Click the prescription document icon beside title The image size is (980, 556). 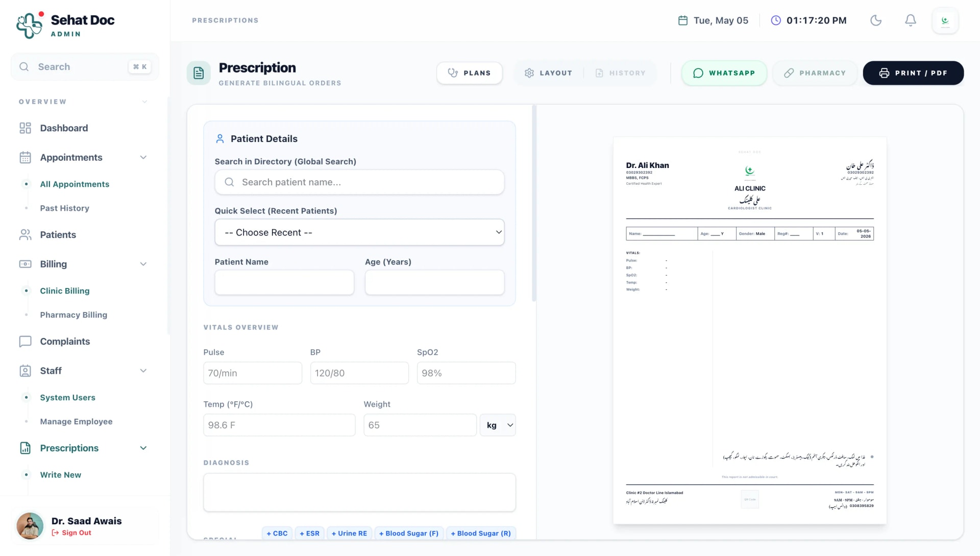pos(199,74)
